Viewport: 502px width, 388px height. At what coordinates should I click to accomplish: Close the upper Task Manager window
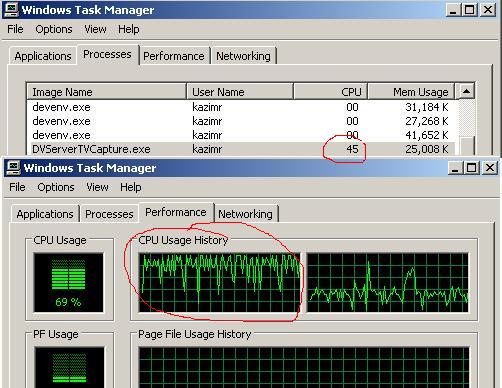click(x=488, y=10)
